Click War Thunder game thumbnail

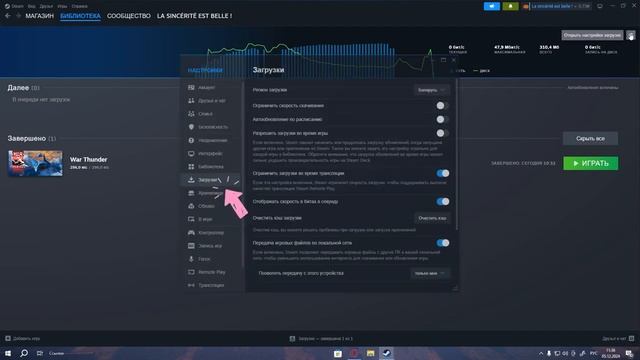pyautogui.click(x=36, y=163)
